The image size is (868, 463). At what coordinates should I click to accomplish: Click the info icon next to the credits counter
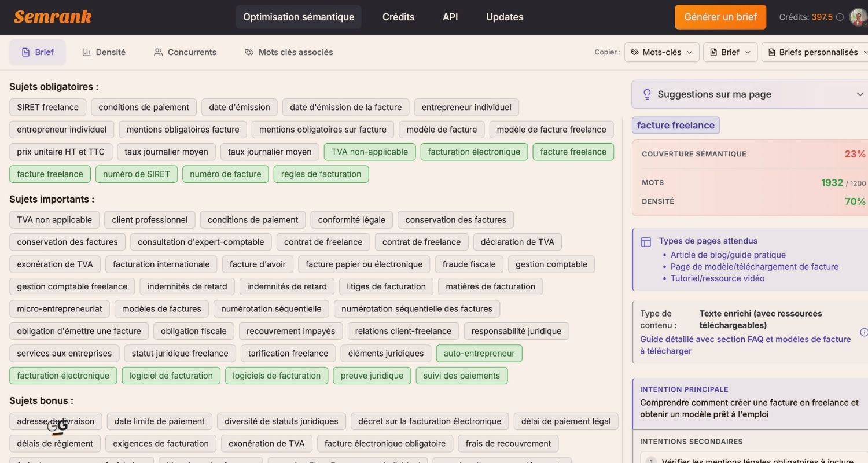click(x=839, y=17)
